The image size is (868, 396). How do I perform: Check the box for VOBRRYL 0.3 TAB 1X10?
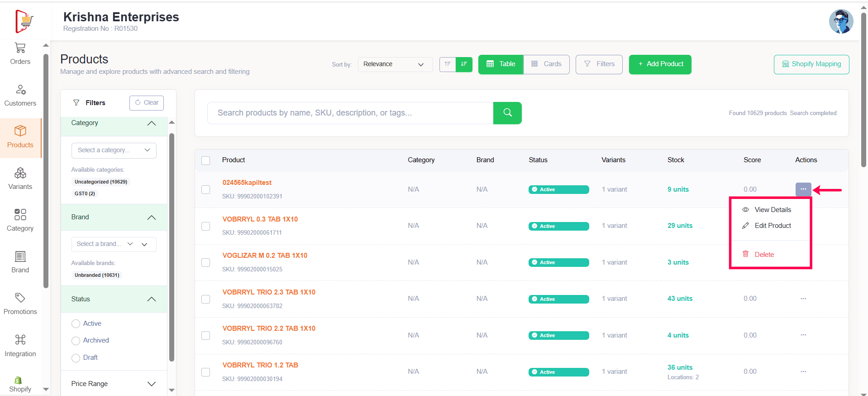[x=206, y=226]
